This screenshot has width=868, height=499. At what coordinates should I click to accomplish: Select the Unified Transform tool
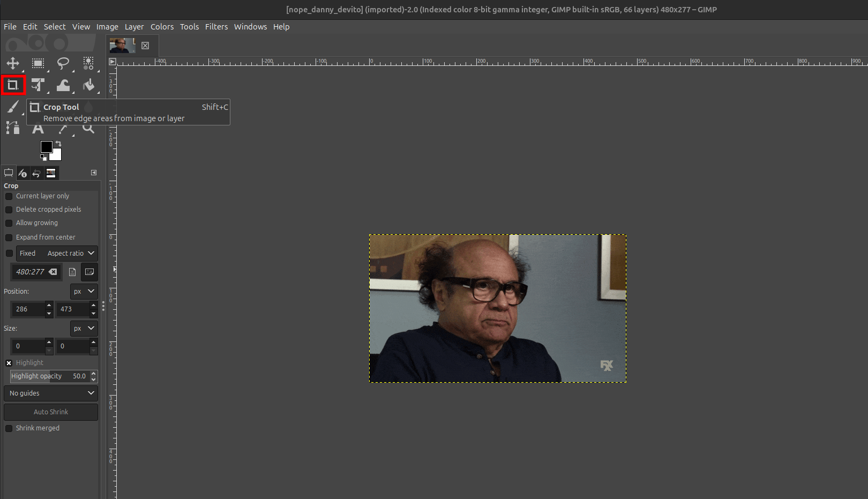[x=38, y=85]
